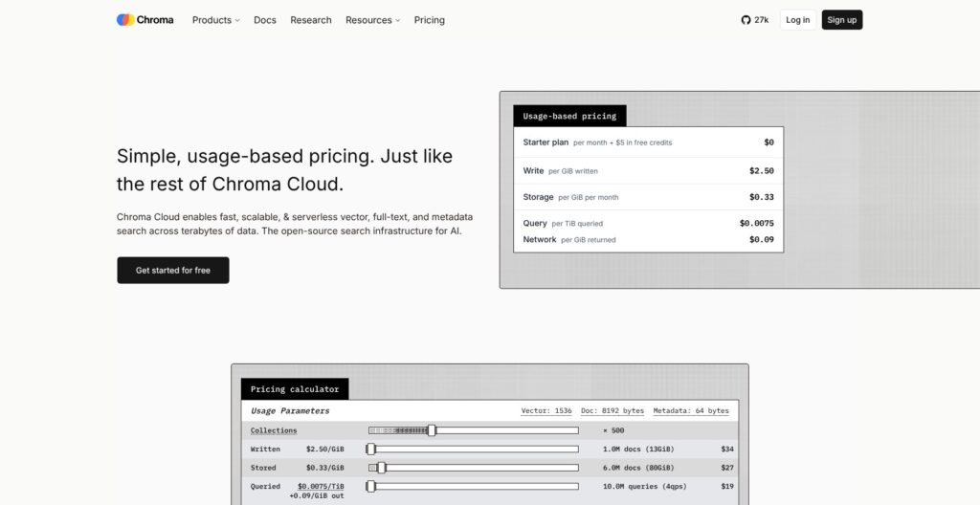
Task: Click the $0.0075 Query price
Action: pyautogui.click(x=757, y=223)
